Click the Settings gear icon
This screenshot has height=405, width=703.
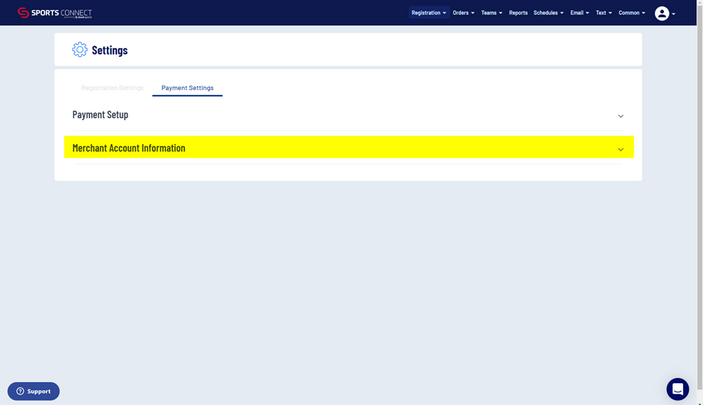79,50
